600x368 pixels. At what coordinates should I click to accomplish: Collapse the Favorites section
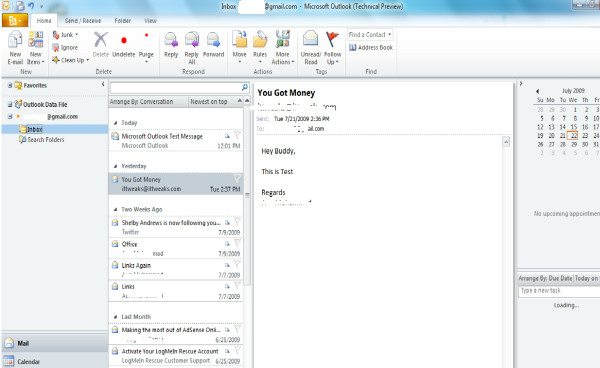[10, 86]
